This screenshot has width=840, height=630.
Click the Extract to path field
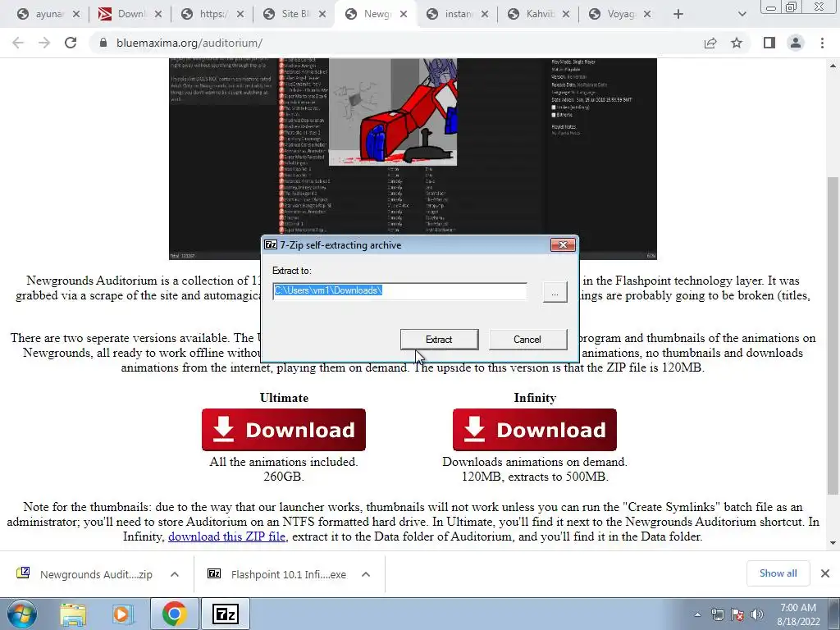coord(399,291)
